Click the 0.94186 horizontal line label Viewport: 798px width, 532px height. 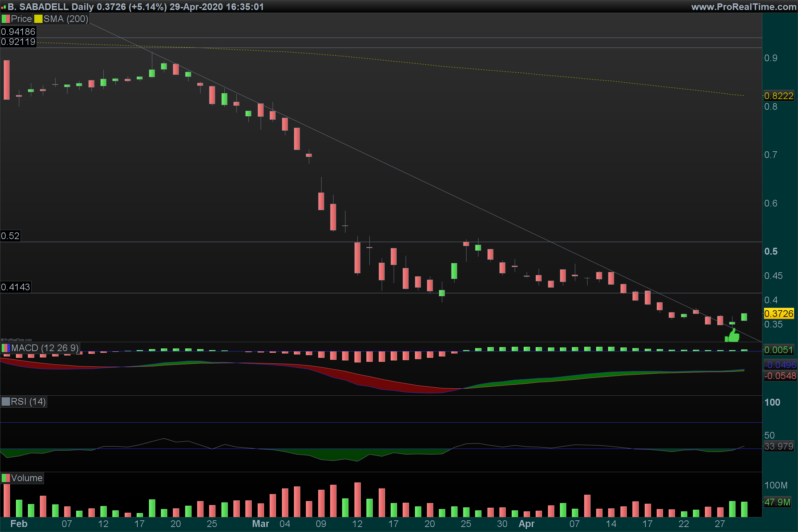(x=18, y=32)
